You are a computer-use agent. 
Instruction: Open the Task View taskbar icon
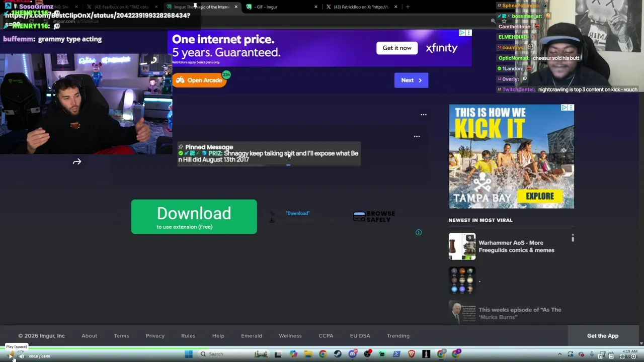click(278, 354)
